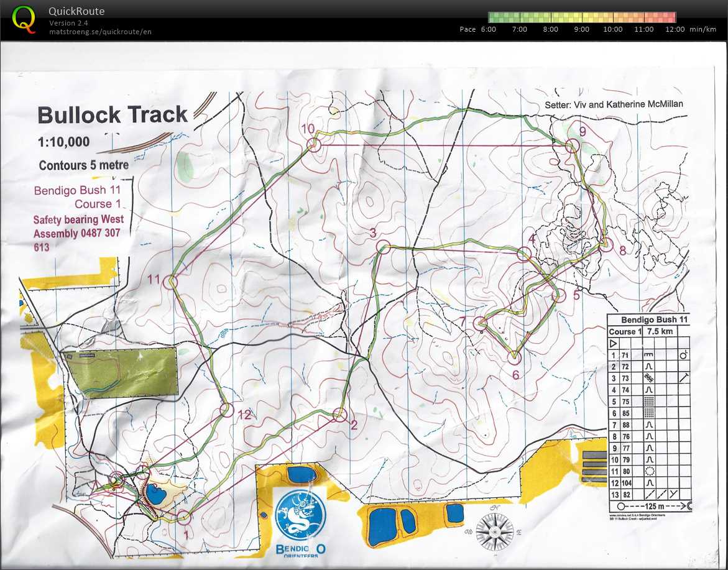Click control circle 12 on the map

tap(227, 410)
